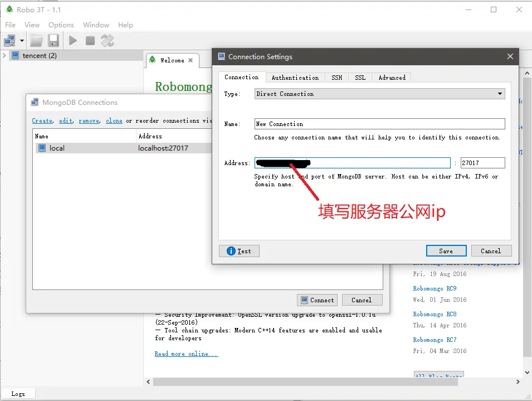Image resolution: width=532 pixels, height=401 pixels.
Task: Click the horizontal scrollbar left arrow
Action: coord(148,381)
